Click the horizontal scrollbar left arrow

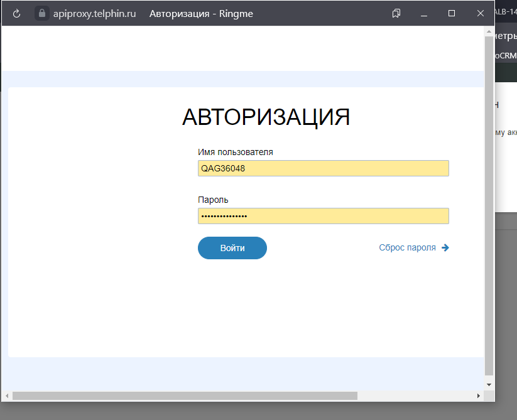click(x=8, y=396)
